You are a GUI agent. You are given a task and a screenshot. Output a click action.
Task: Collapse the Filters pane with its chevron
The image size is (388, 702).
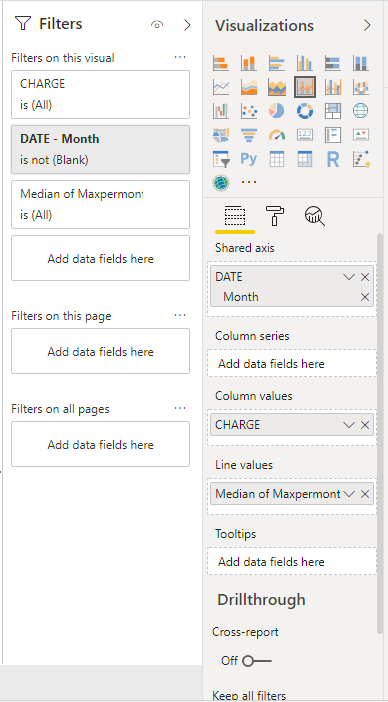[x=187, y=25]
